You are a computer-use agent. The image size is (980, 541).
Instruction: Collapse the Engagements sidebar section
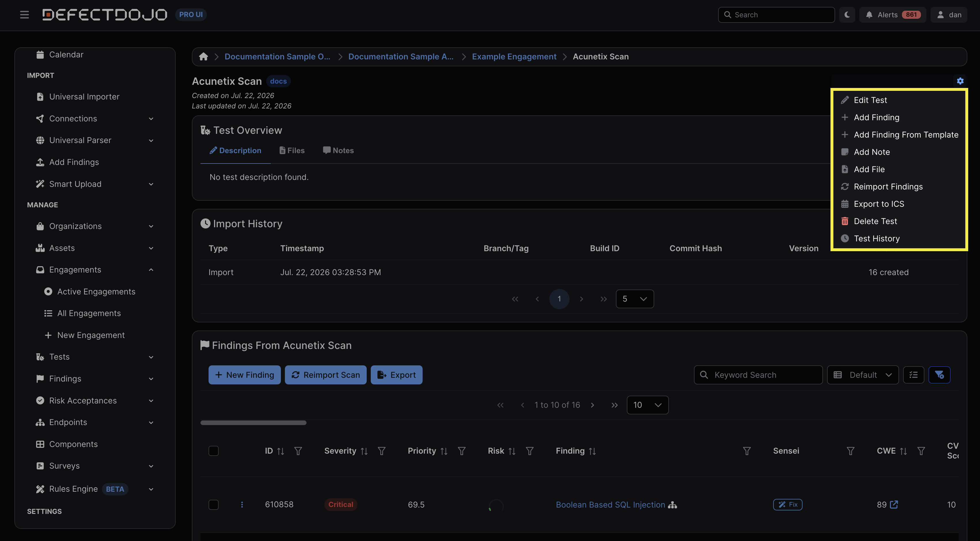click(151, 270)
